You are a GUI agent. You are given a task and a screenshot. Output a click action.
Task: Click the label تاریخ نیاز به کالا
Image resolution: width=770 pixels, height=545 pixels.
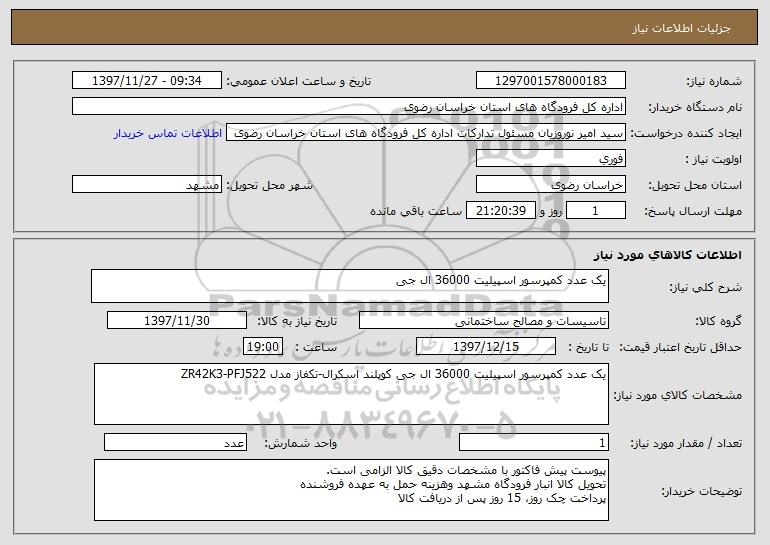[x=297, y=321]
